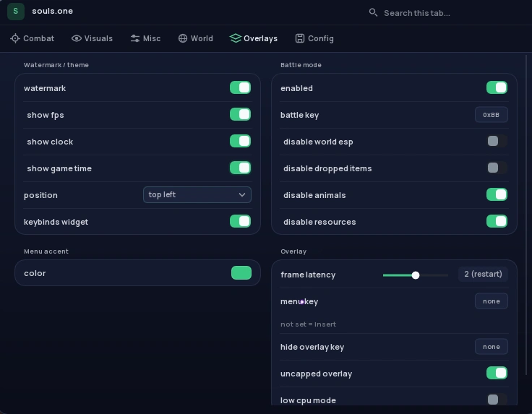Switch to the Visuals tab
Image resolution: width=532 pixels, height=414 pixels.
tap(92, 38)
